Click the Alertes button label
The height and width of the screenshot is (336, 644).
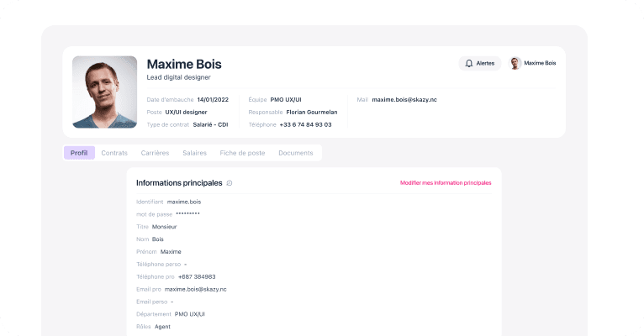485,64
